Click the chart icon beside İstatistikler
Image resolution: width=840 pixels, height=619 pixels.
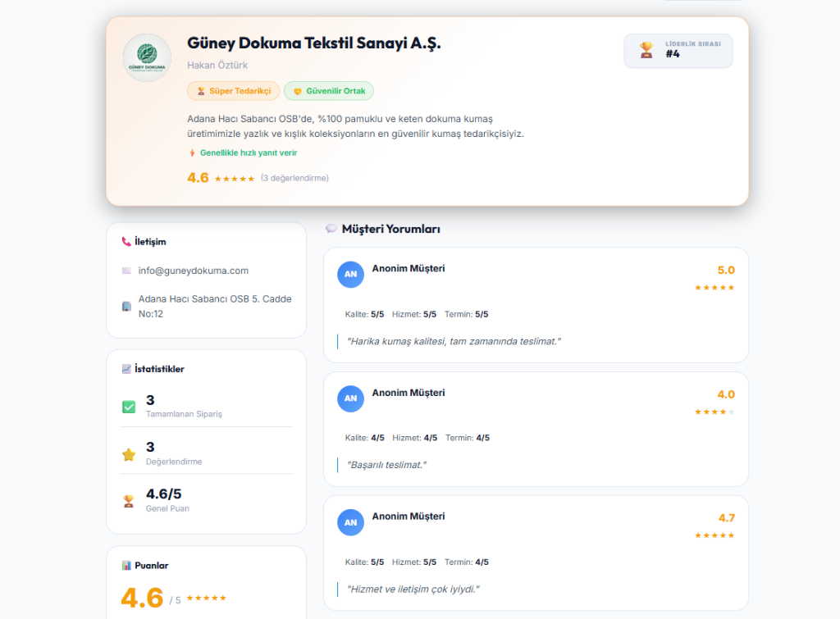point(126,369)
